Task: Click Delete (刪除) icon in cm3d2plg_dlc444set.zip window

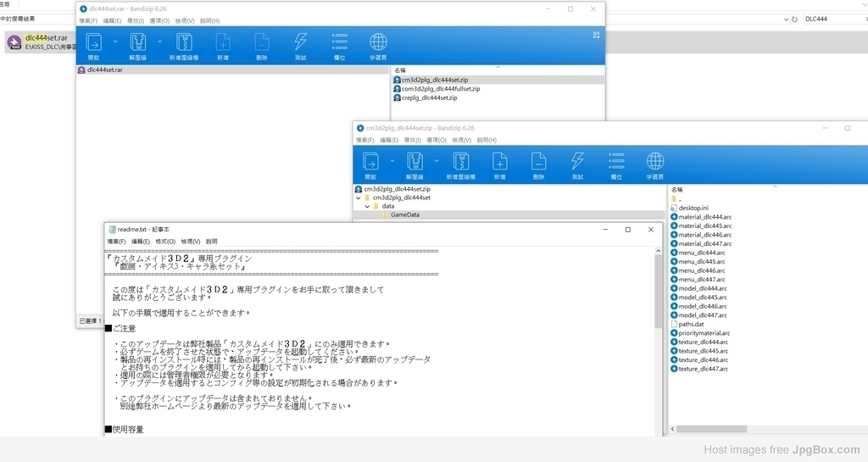Action: click(538, 162)
